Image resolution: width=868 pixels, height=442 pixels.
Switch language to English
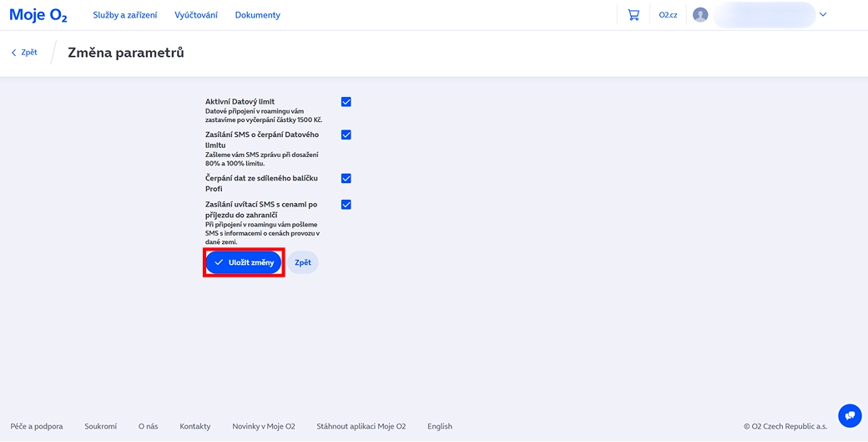440,426
